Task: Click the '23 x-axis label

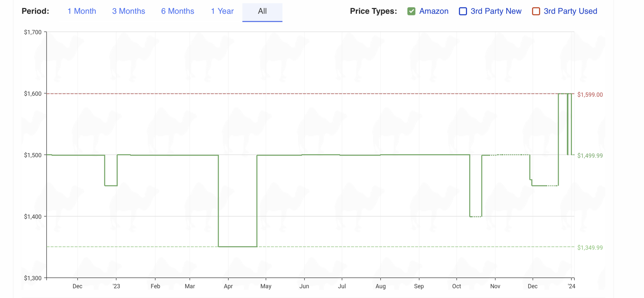Action: click(x=116, y=286)
